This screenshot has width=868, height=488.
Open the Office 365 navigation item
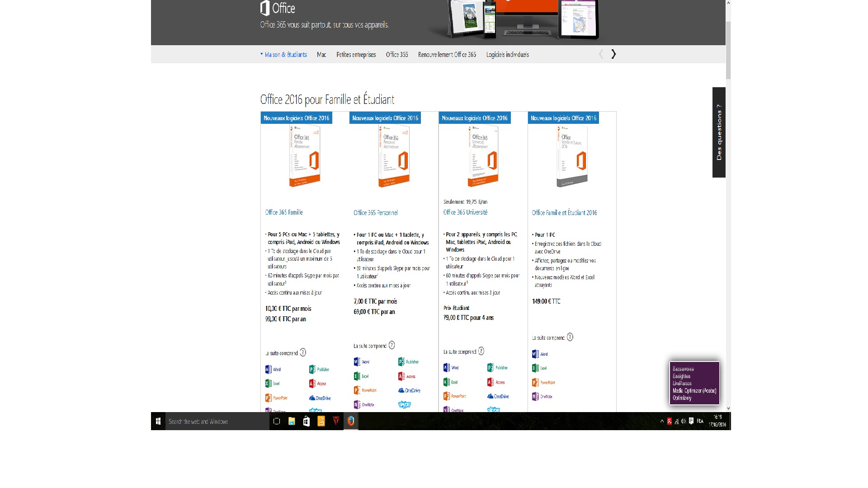pyautogui.click(x=397, y=55)
